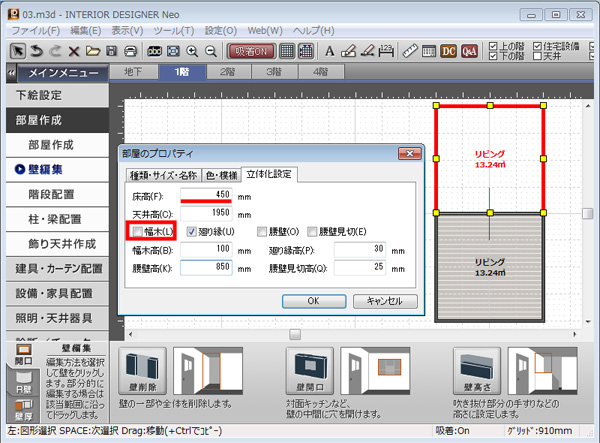Viewport: 600px width, 443px height.
Task: Click the zoom in magnifier icon
Action: click(190, 50)
